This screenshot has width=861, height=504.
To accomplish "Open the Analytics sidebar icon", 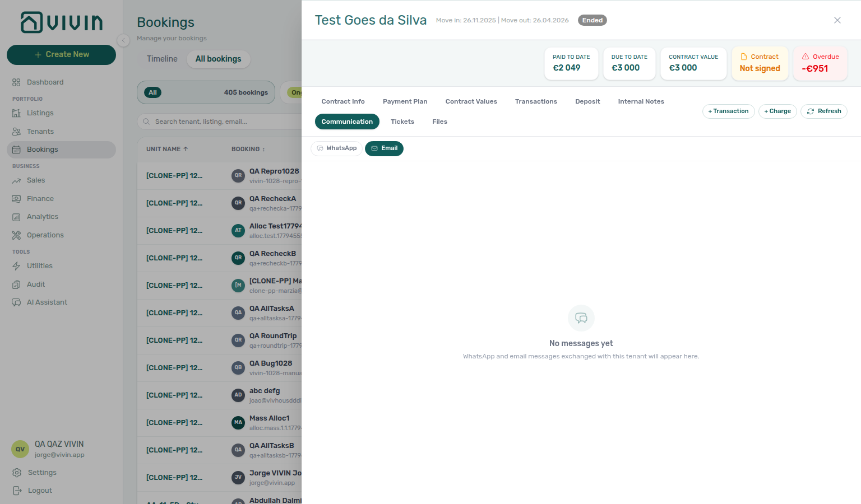I will point(16,217).
